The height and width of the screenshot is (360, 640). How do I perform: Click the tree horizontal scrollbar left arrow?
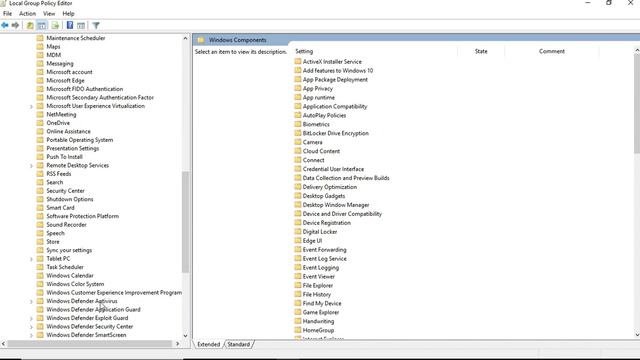pyautogui.click(x=4, y=344)
